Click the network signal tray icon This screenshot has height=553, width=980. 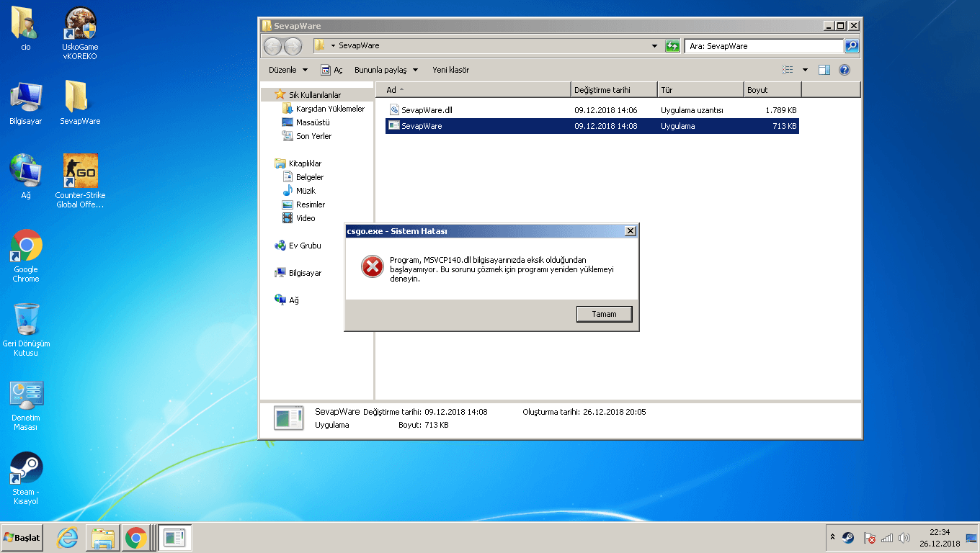coord(887,538)
